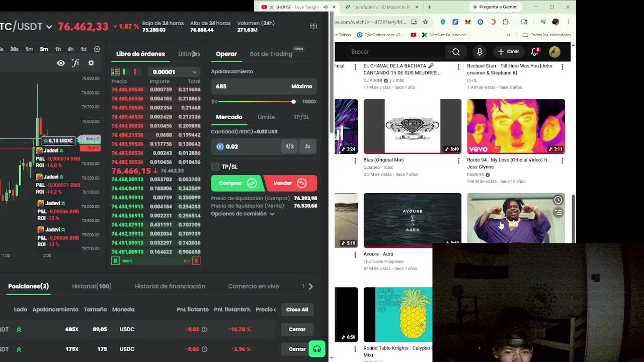Viewport: 644px width, 362px height.
Task: Select the 1m chart timeframe
Action: (29, 49)
